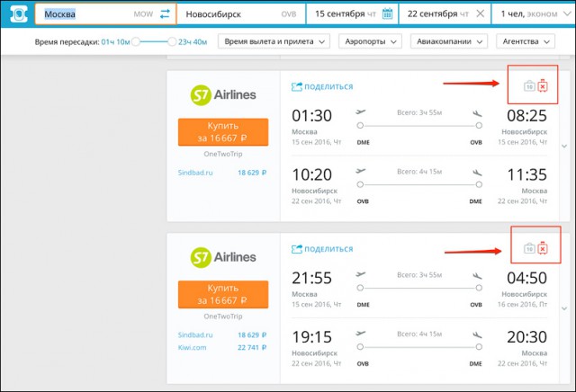Swap origin and destination cities

[165, 14]
